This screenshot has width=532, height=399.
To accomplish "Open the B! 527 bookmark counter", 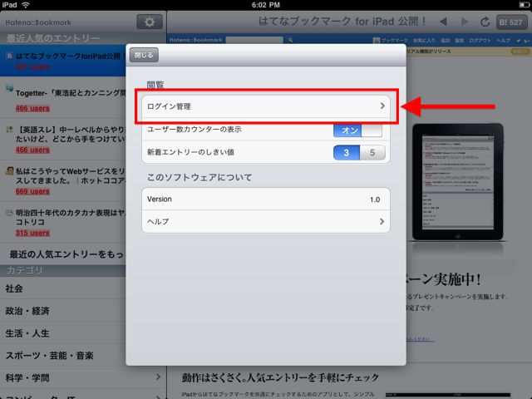I will 510,22.
